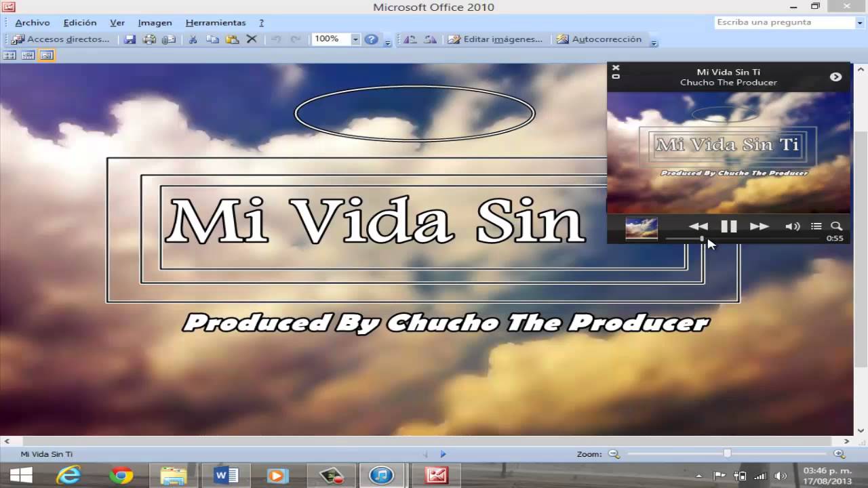Click Editar imágenes button
This screenshot has height=488, width=868.
pyautogui.click(x=495, y=39)
